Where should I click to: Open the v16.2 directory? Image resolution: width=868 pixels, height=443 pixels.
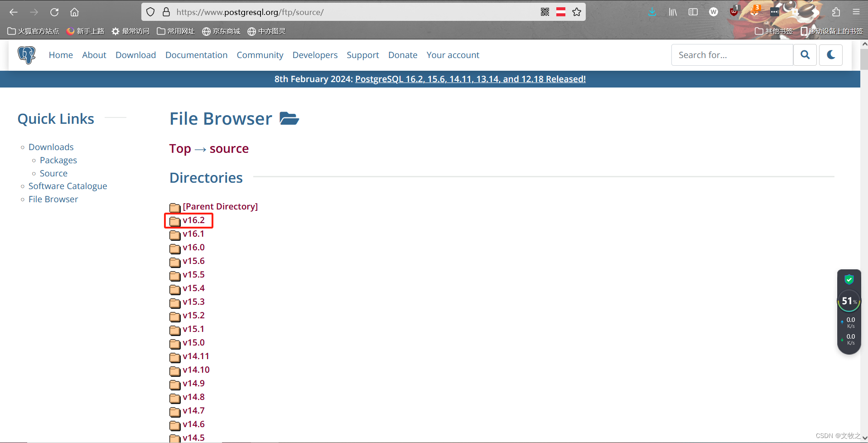tap(193, 220)
